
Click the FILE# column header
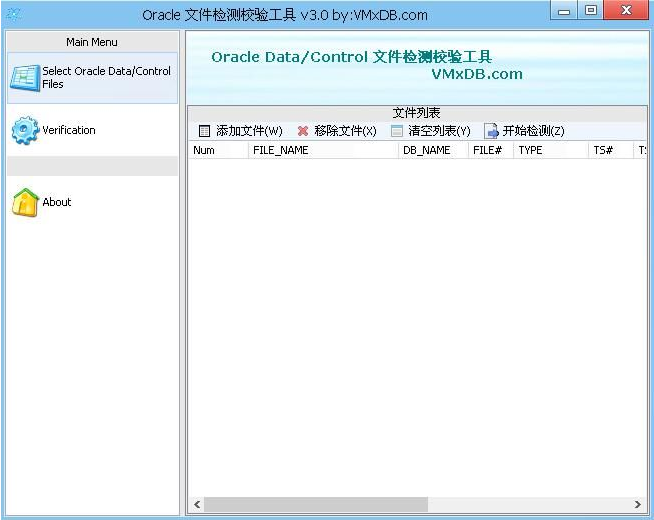pyautogui.click(x=487, y=150)
